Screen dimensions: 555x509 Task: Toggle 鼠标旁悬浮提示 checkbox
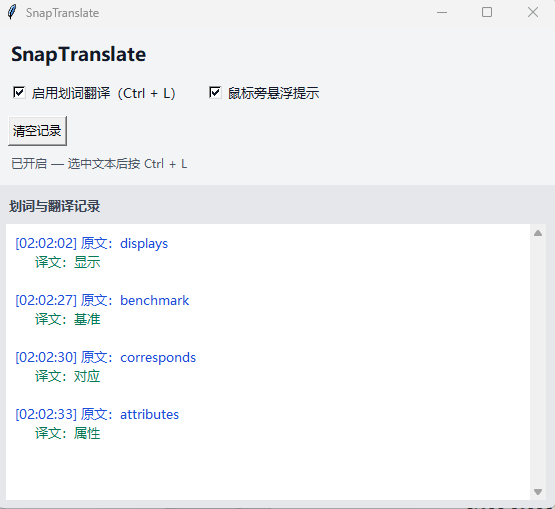pyautogui.click(x=215, y=93)
